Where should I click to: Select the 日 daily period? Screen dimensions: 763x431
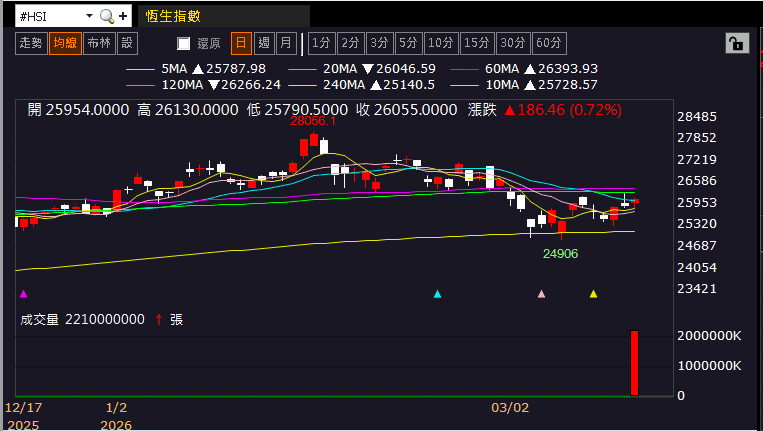[241, 43]
